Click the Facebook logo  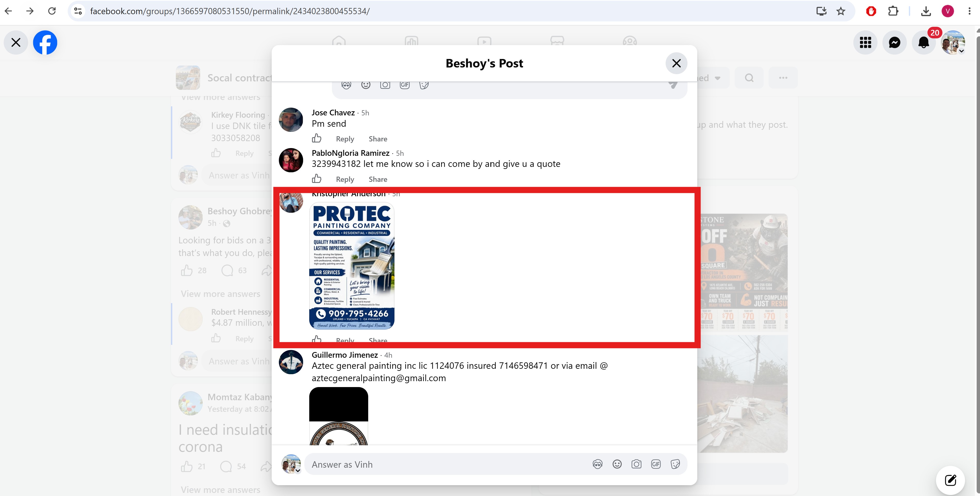click(45, 42)
